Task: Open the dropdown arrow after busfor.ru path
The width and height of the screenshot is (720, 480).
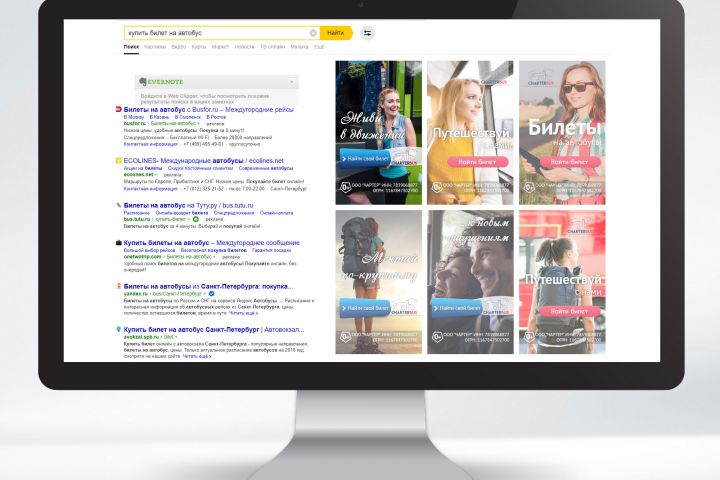Action: pos(198,124)
